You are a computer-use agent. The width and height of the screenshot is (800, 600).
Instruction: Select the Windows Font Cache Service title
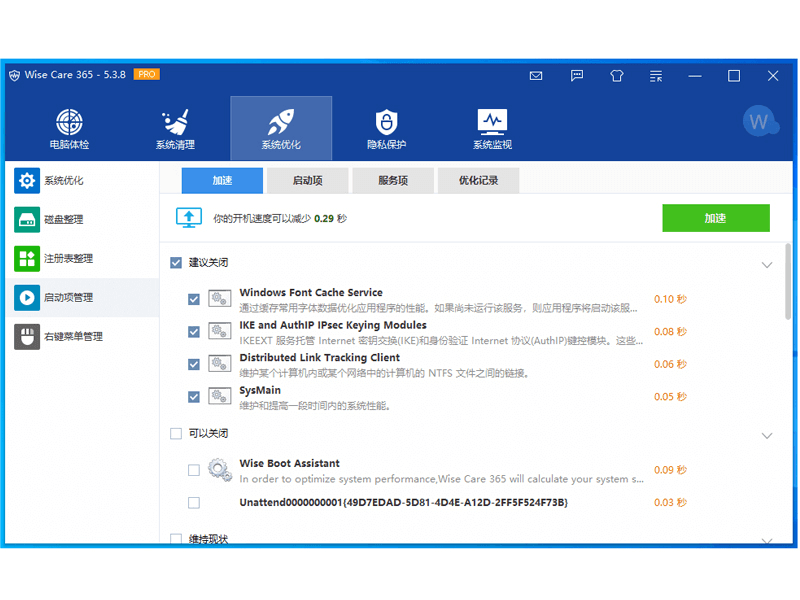pos(311,292)
